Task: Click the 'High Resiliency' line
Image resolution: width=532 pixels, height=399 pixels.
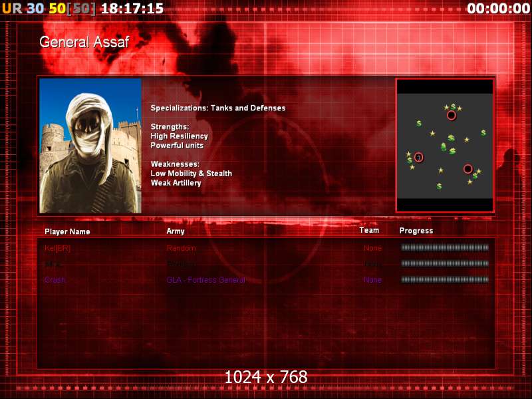Action: pos(179,136)
